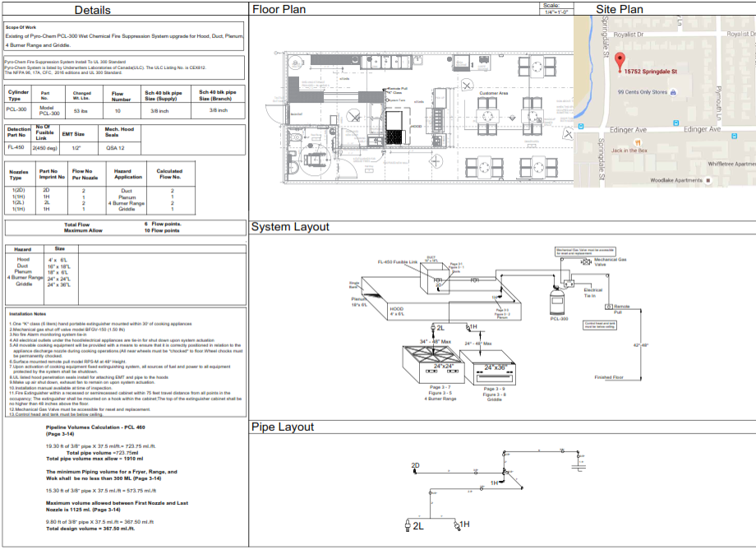Select the 2L nozzle in Pipe Layout
The height and width of the screenshot is (550, 756).
tap(408, 524)
